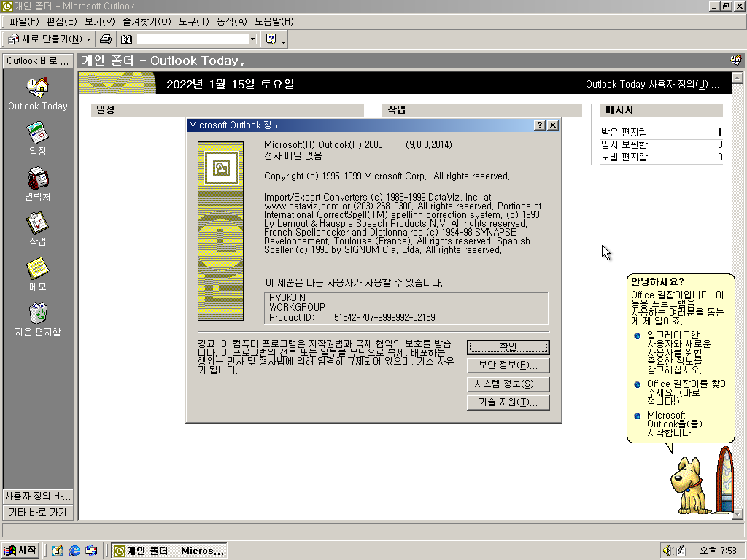
Task: Open the 개인 폴더 - Outlook Today folder dropdown
Action: tap(163, 61)
